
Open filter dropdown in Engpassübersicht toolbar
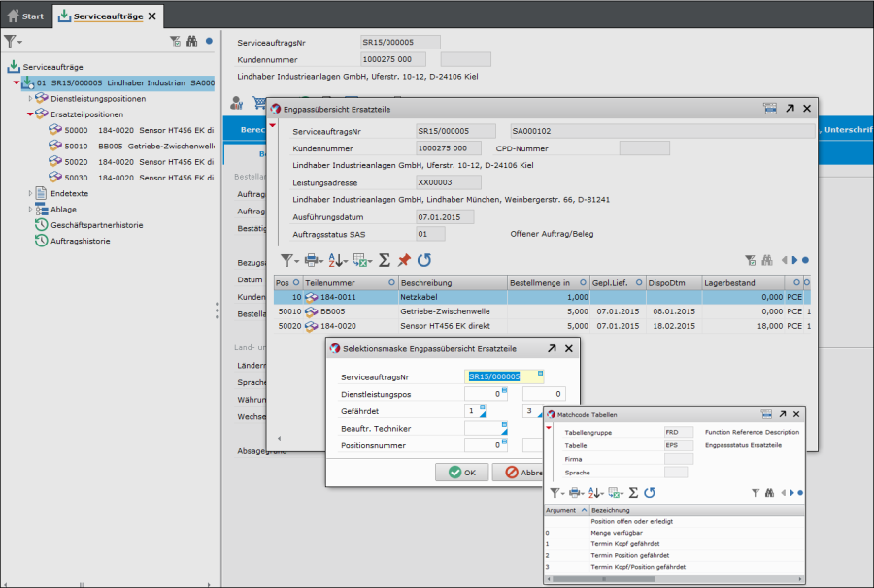tap(289, 260)
